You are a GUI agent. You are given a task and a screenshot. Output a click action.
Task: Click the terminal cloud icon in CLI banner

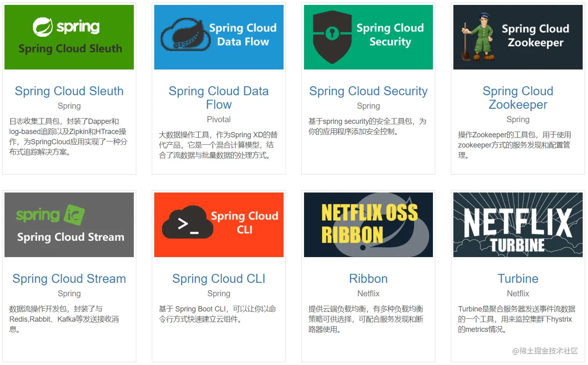point(187,222)
